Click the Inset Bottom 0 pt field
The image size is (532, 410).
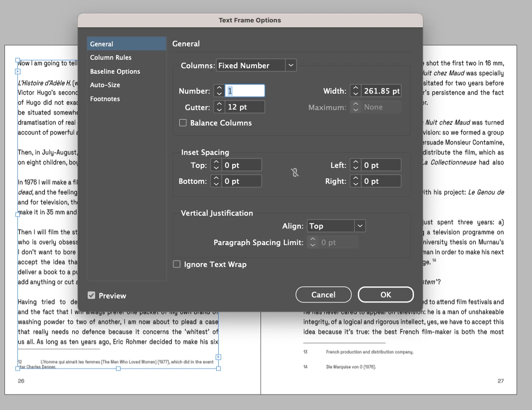click(242, 181)
